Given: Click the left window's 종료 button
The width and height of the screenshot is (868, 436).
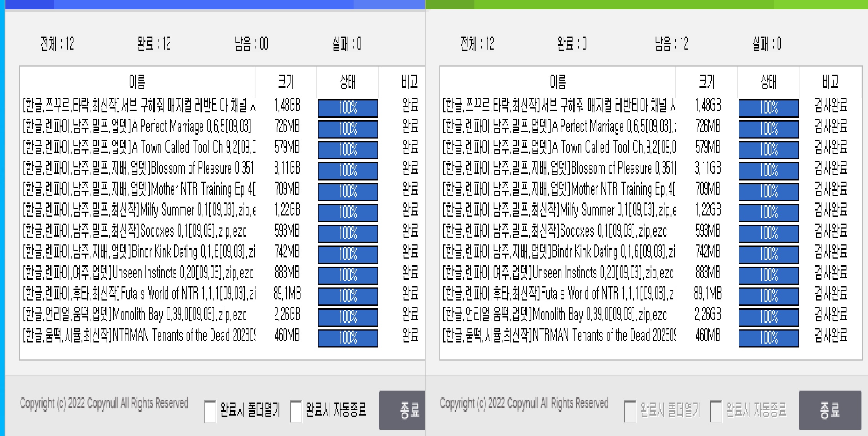Looking at the screenshot, I should point(402,410).
